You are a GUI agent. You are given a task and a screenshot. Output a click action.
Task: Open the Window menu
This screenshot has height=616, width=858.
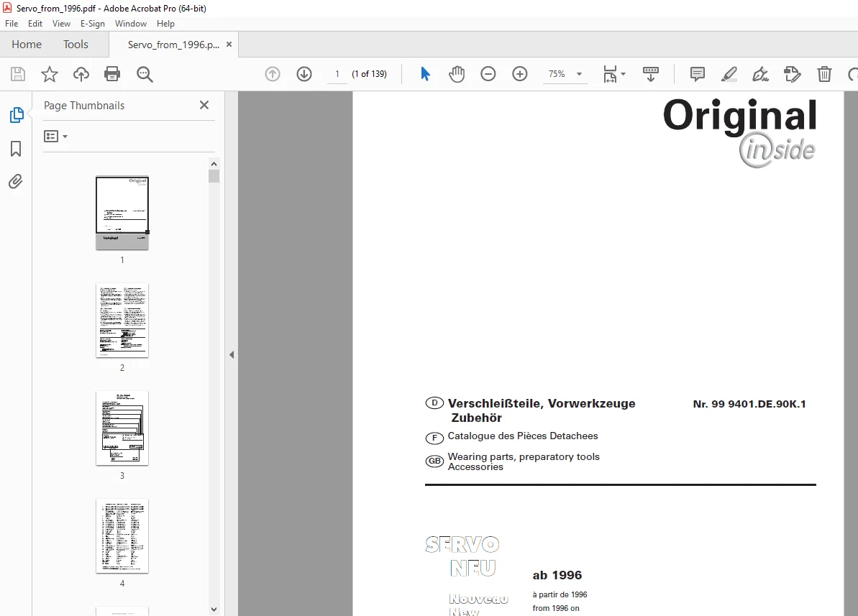coord(131,24)
